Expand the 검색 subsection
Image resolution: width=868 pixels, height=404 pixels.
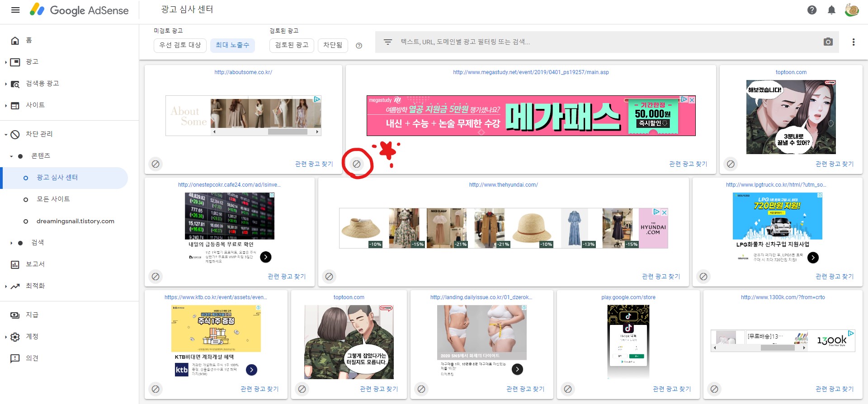click(11, 243)
